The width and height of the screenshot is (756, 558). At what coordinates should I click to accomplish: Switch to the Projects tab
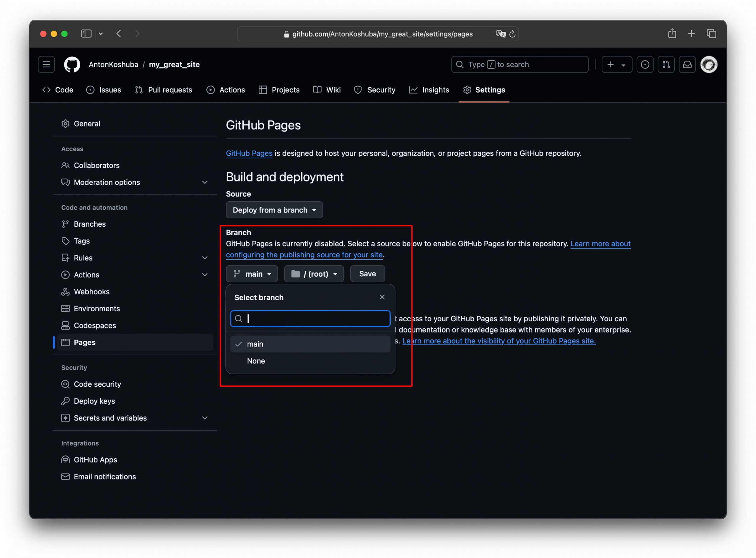coord(279,90)
